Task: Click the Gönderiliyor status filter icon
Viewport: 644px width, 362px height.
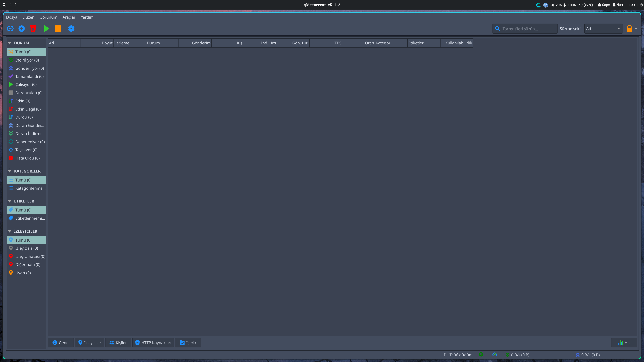Action: coord(11,68)
